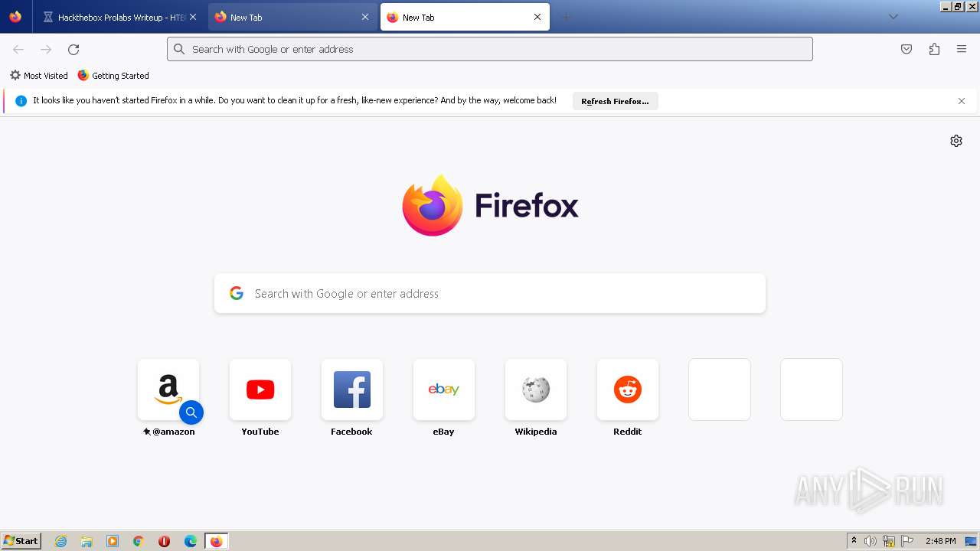Focus the top address bar
Screen dimensions: 980x551
tap(490, 49)
